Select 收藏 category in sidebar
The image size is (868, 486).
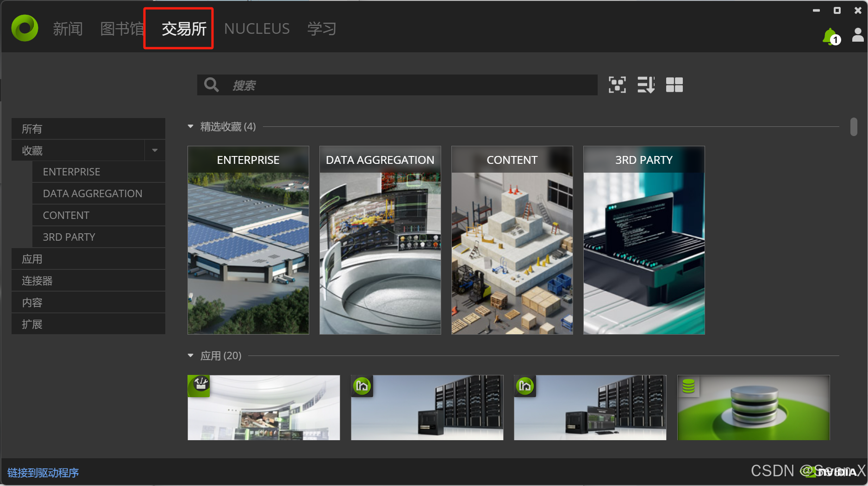[x=78, y=150]
